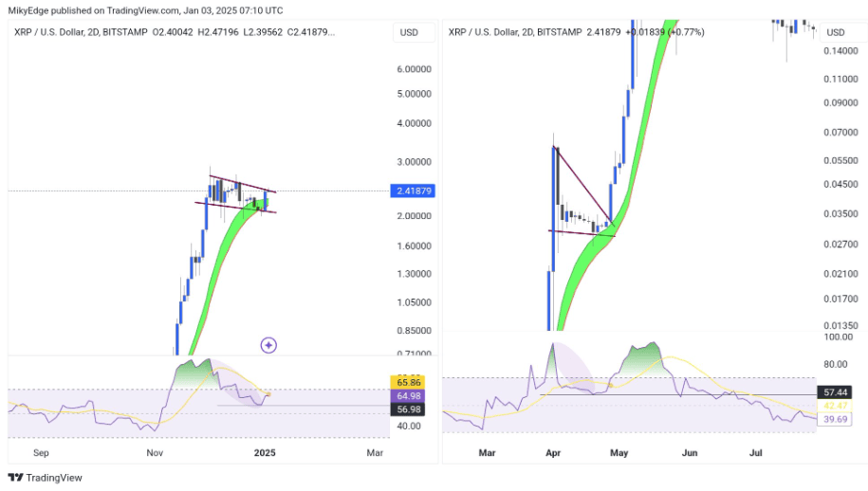
Task: Click the Jul label on the right time axis
Action: point(756,453)
